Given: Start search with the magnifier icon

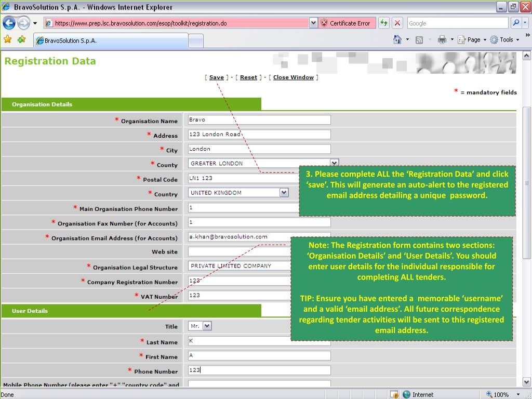Looking at the screenshot, I should coord(515,23).
